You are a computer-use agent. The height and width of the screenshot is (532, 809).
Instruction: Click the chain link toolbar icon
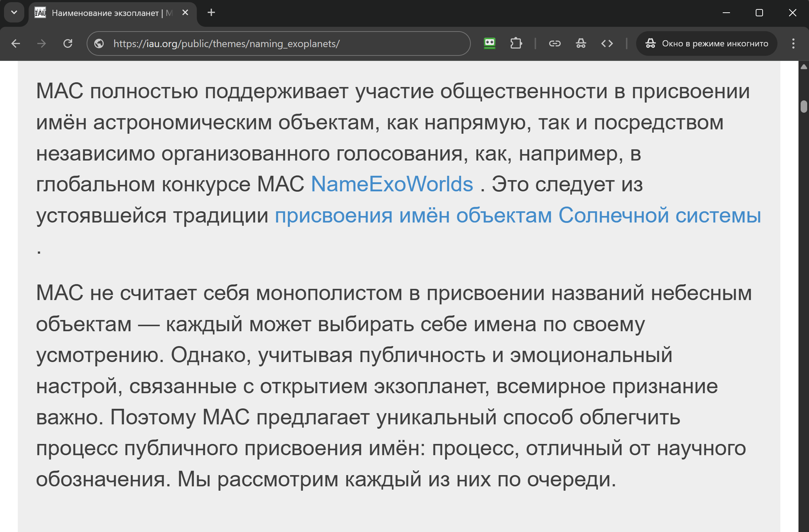point(555,43)
